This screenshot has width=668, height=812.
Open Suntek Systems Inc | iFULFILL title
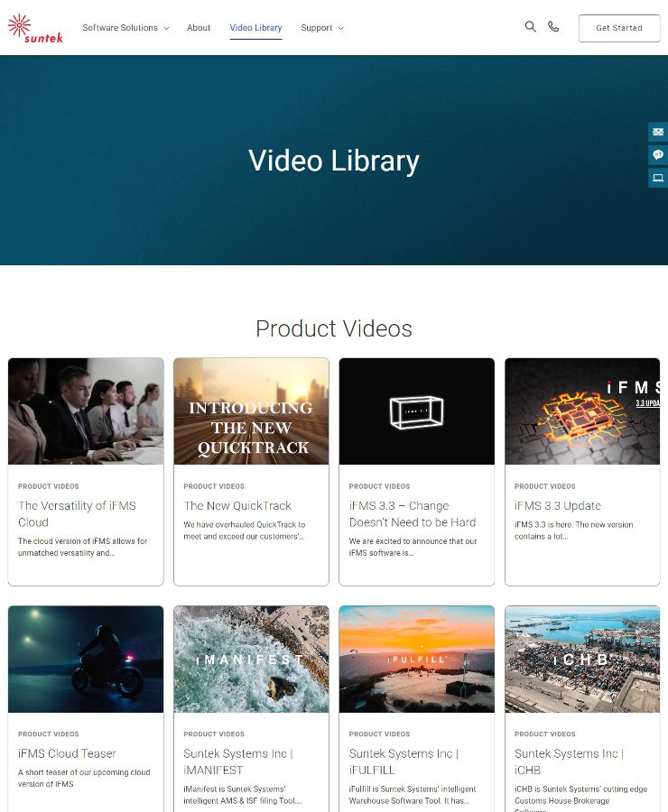[x=404, y=761]
